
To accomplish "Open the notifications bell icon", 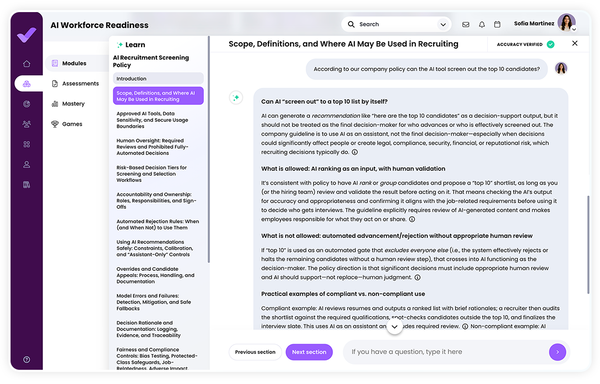I will pyautogui.click(x=482, y=24).
